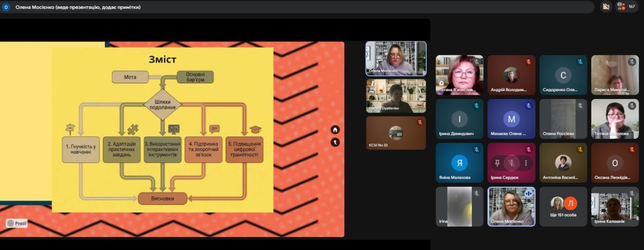
Task: Click the КСШ No 32 participant tile
Action: click(x=396, y=133)
